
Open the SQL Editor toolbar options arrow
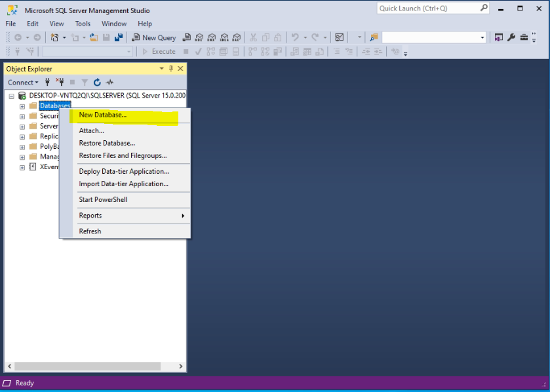click(406, 54)
